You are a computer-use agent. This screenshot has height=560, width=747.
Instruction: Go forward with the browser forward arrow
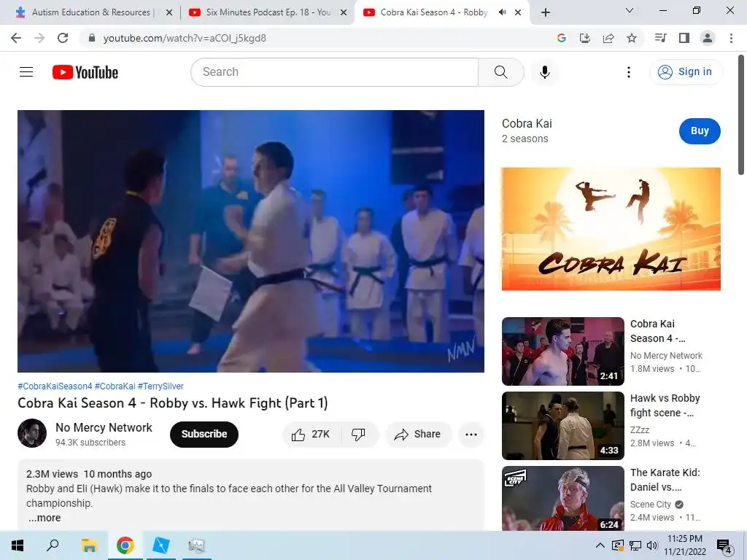[x=39, y=38]
